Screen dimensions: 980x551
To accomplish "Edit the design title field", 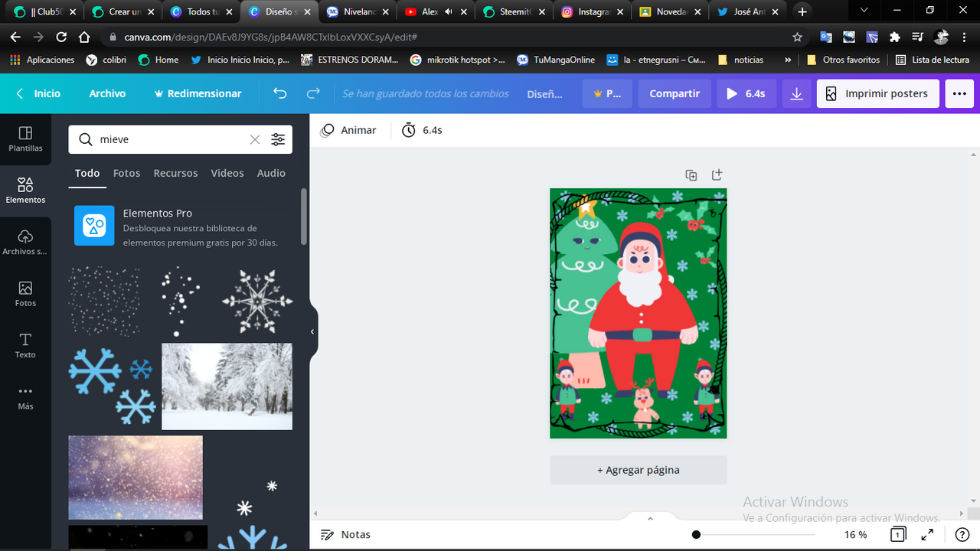I will (x=544, y=93).
